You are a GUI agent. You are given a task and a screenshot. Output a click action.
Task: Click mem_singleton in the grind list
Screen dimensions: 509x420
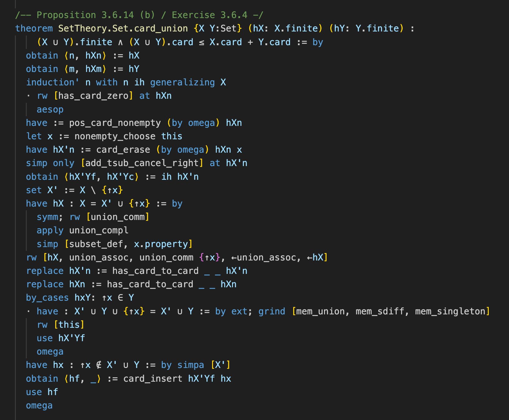tap(450, 311)
